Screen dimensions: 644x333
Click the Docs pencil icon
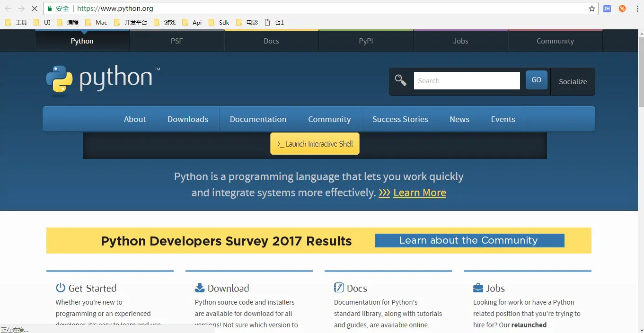click(x=339, y=288)
